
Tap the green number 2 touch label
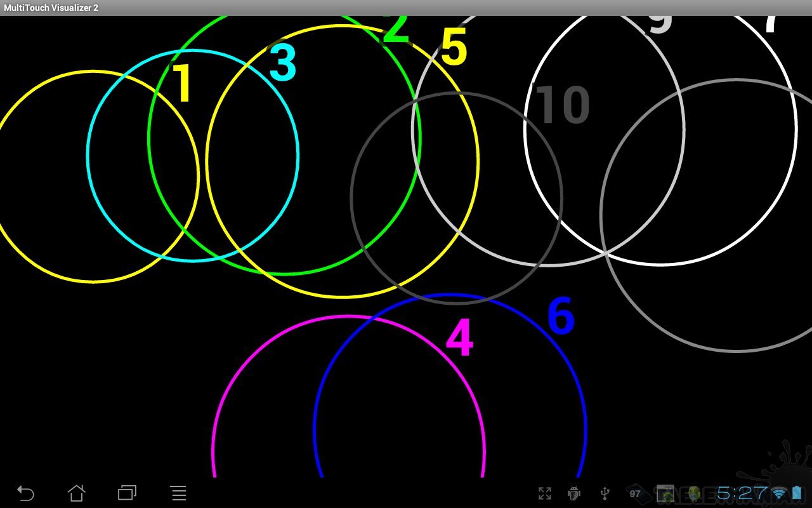pyautogui.click(x=396, y=30)
